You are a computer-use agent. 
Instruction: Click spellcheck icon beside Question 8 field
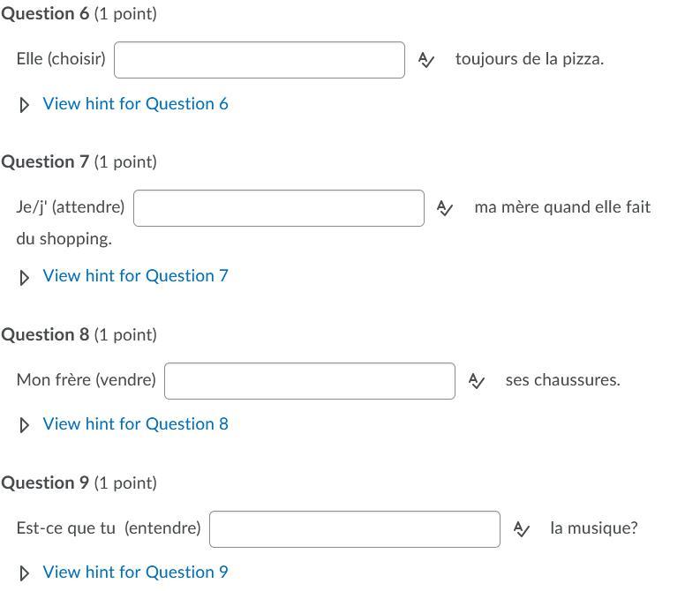point(477,381)
